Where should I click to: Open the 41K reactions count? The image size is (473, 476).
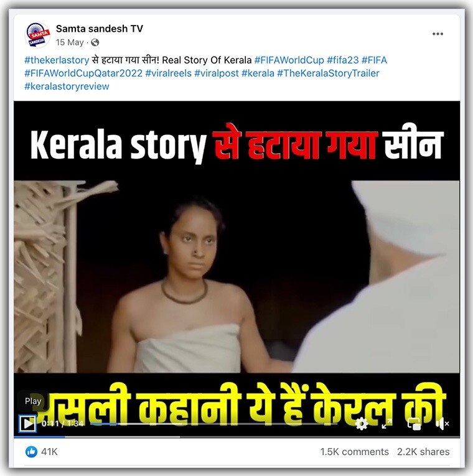[49, 452]
